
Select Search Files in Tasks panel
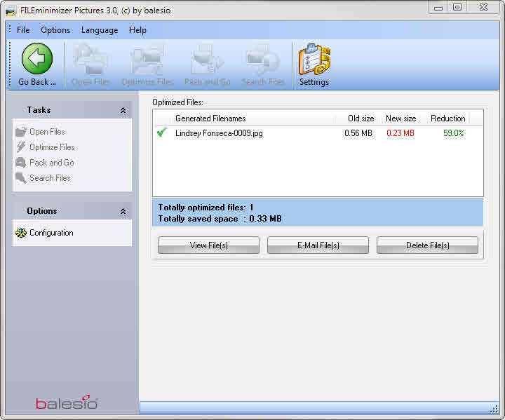[x=50, y=178]
